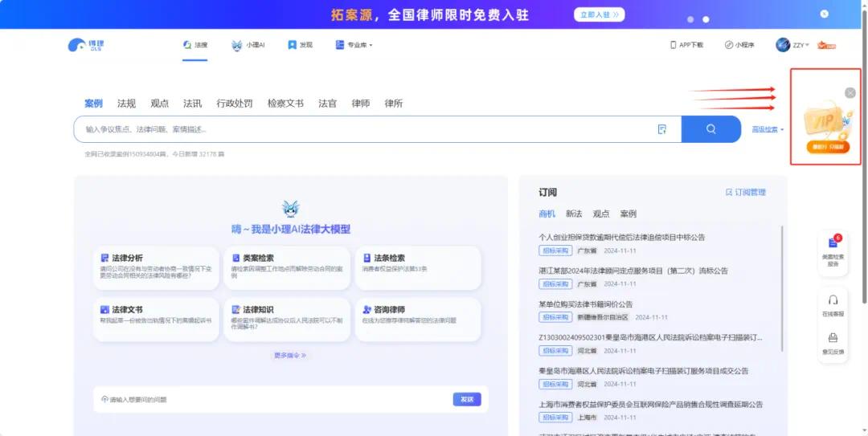Click the VIP crown icon beside the username
Viewport: 868px width, 436px height.
coord(826,45)
